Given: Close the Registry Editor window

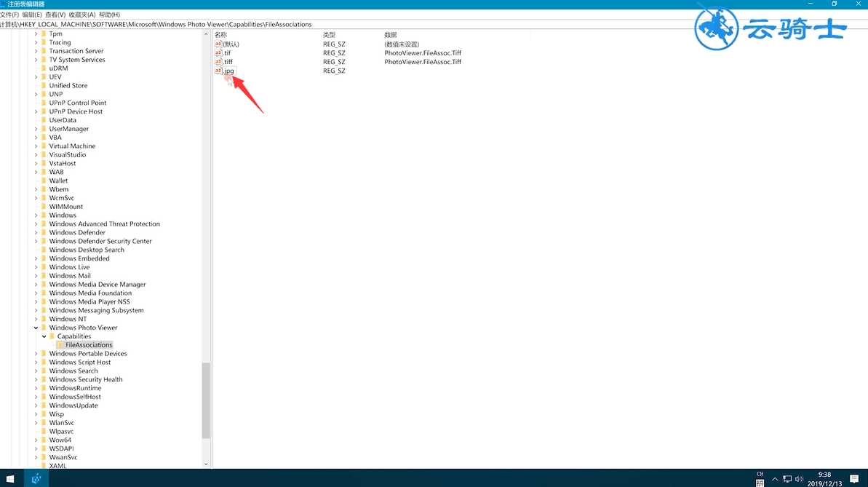Looking at the screenshot, I should (x=858, y=4).
